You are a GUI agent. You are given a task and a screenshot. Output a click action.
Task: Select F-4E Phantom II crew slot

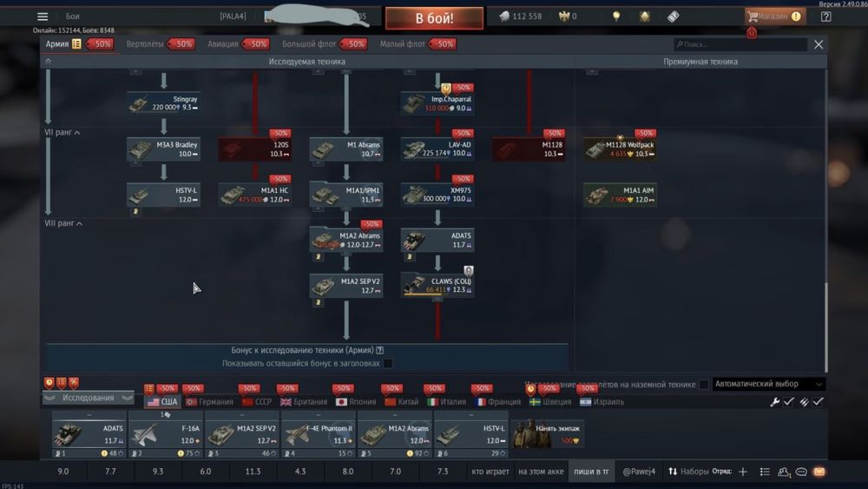319,434
